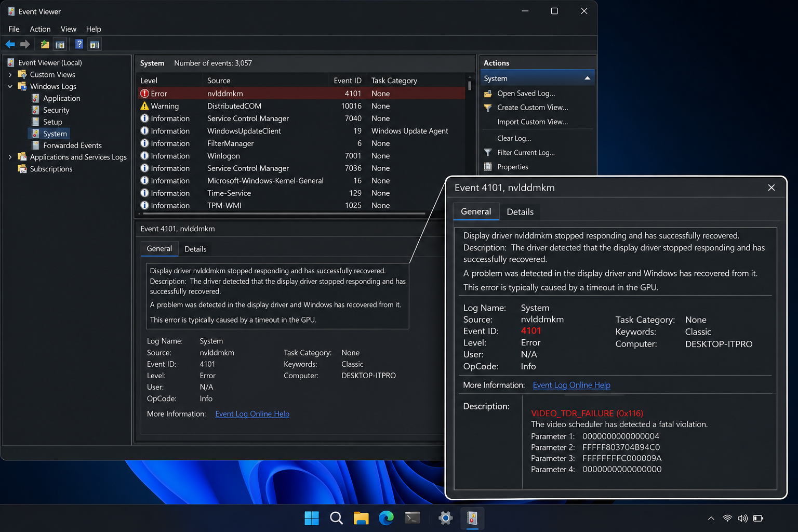Viewport: 798px width, 532px height.
Task: Expand Applications and Services Logs chevron
Action: [x=10, y=157]
